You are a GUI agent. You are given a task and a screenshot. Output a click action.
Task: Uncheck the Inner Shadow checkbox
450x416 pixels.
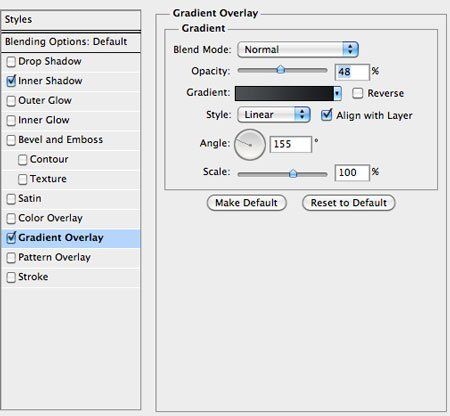[11, 81]
